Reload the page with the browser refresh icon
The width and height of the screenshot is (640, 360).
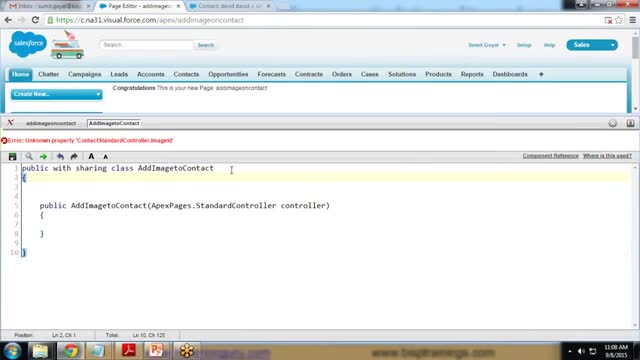pos(36,20)
